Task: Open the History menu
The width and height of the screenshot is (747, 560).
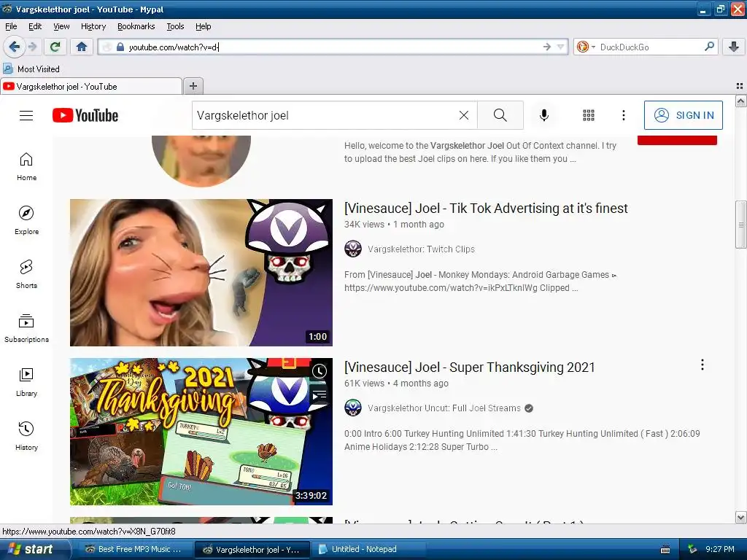Action: point(93,26)
